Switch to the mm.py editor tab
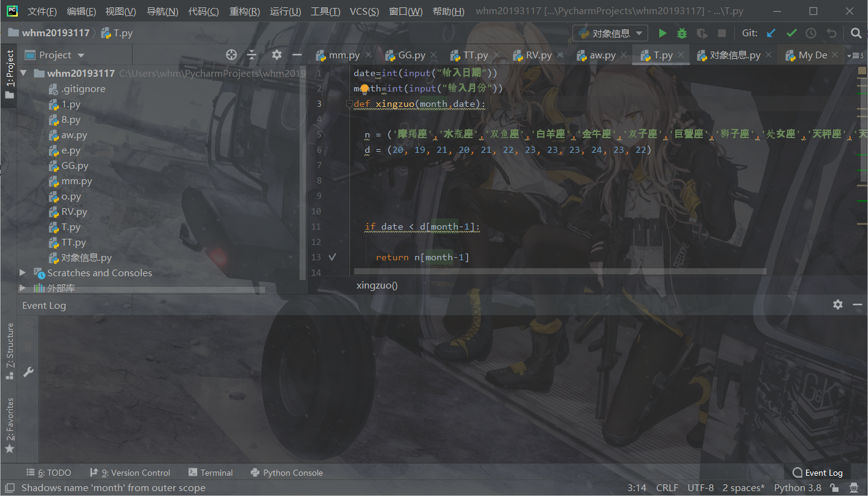The image size is (868, 496). click(344, 55)
